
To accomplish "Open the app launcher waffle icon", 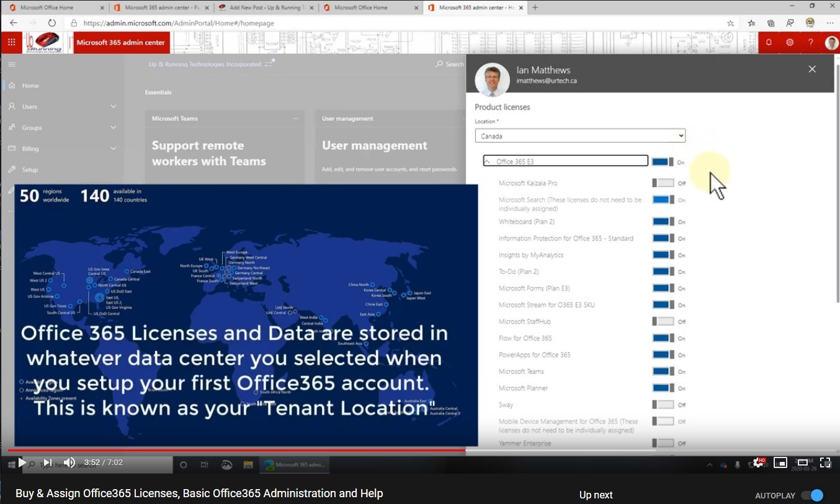I will pos(11,42).
